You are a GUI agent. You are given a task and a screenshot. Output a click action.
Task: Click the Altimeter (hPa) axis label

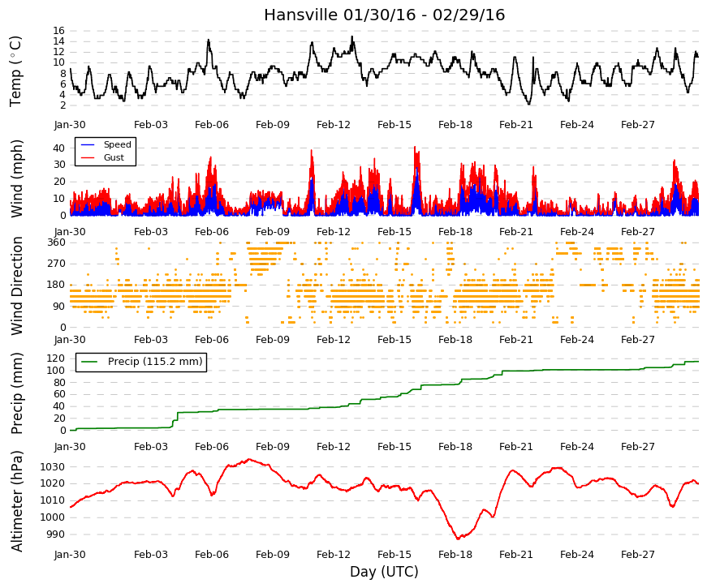click(x=16, y=501)
